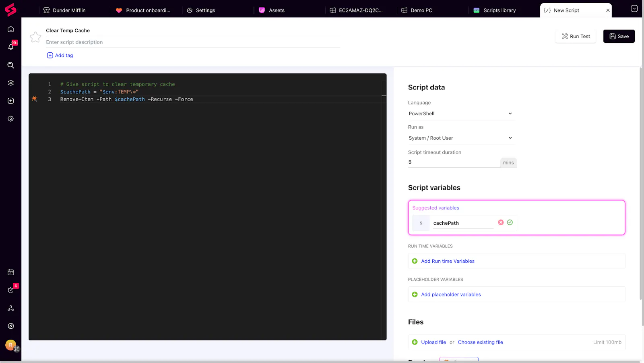Click the Enter script description field
Image resolution: width=644 pixels, height=363 pixels.
coord(193,42)
